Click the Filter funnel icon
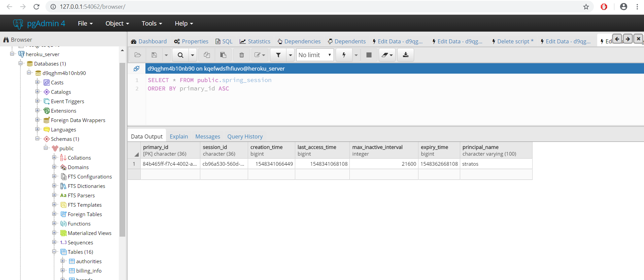Viewport: 644px width, 280px height. 278,55
